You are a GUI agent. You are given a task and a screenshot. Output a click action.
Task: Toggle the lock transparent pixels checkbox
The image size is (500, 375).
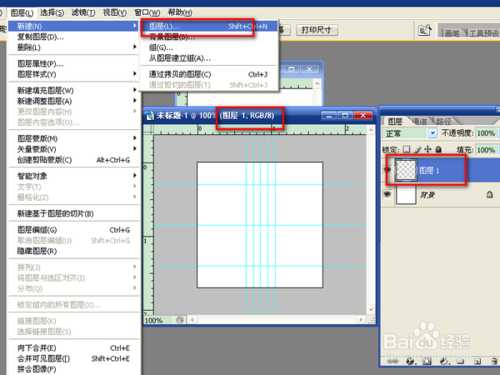(406, 149)
